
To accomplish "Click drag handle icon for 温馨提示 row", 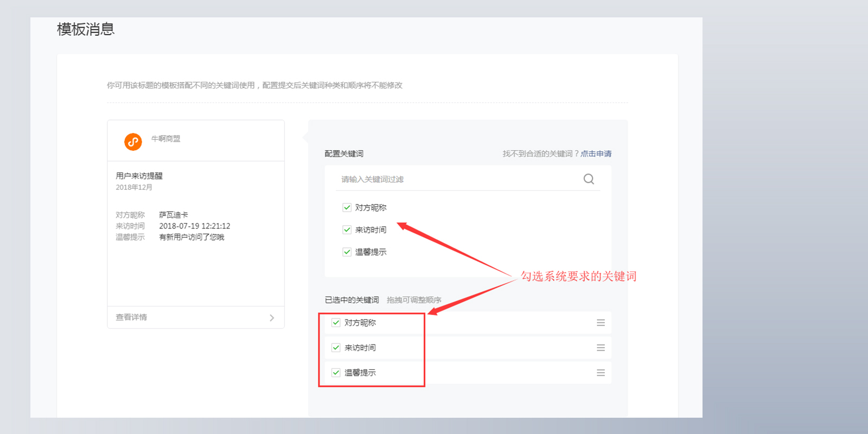I will [601, 373].
